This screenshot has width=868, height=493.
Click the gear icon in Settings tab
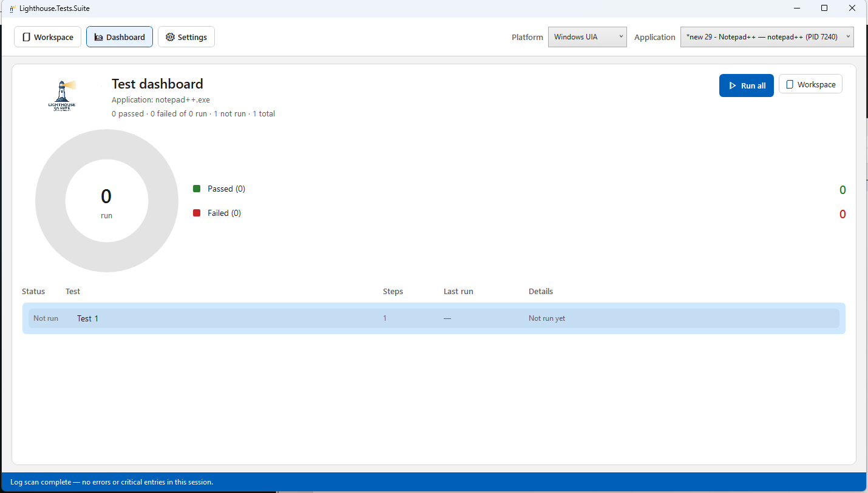click(x=170, y=37)
